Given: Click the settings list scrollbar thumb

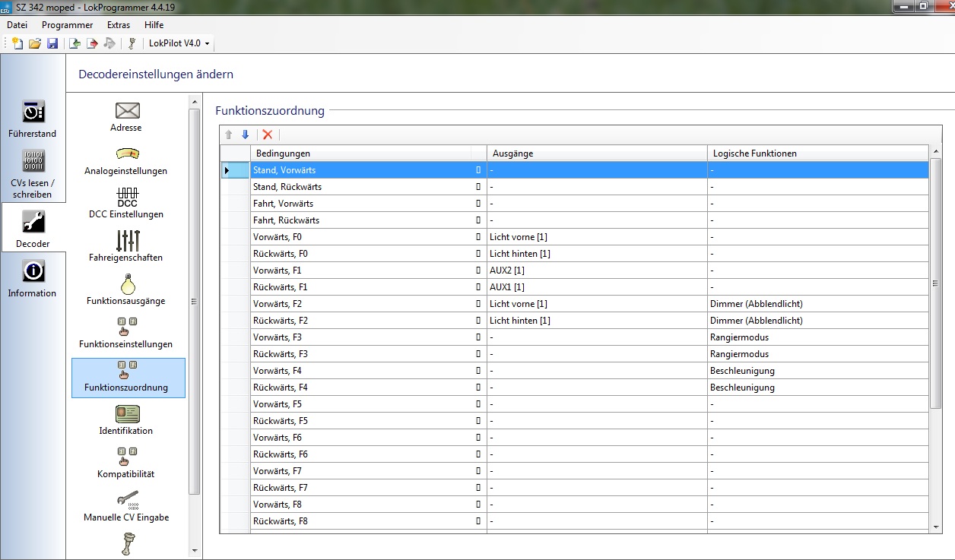Looking at the screenshot, I should tap(195, 302).
